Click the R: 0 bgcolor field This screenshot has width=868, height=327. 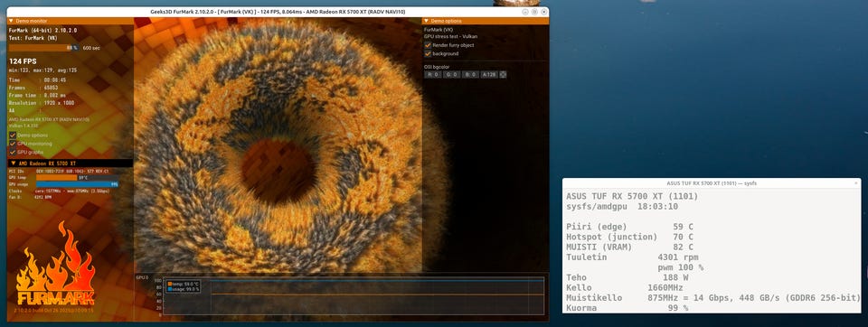click(433, 74)
